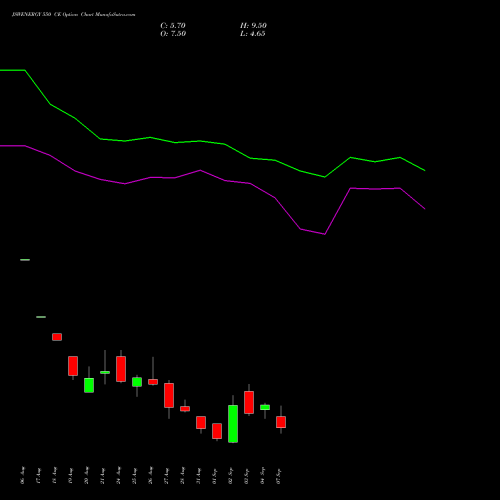This screenshot has width=500, height=500.
Task: Click the red candlestick for 27 Aug
Action: pos(169,395)
